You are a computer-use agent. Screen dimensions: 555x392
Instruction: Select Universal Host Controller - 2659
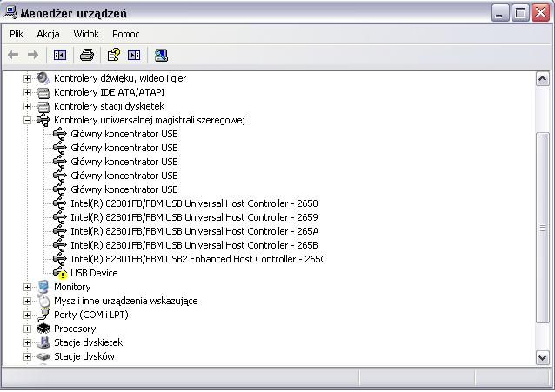(194, 217)
